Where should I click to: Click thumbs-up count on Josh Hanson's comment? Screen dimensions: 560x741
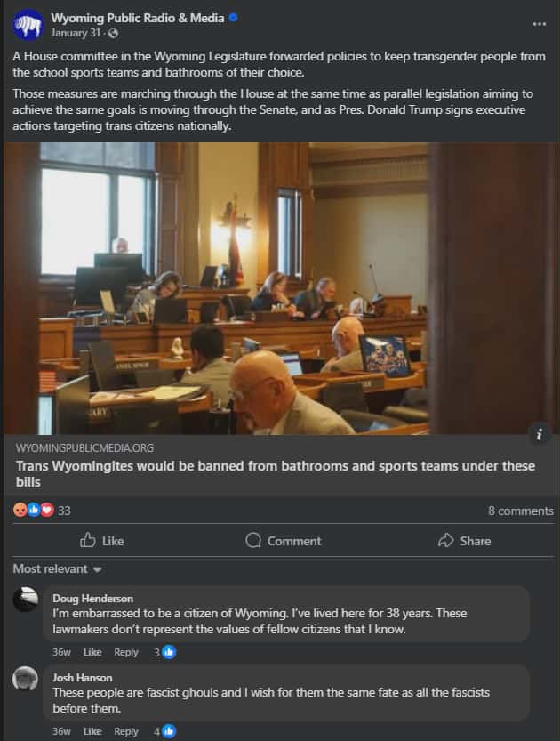164,731
